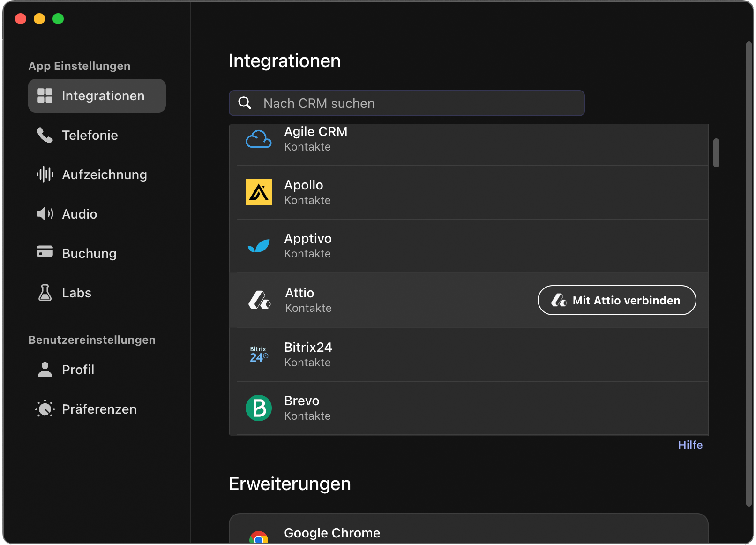This screenshot has width=756, height=545.
Task: Select the Apptivo name text
Action: (308, 239)
